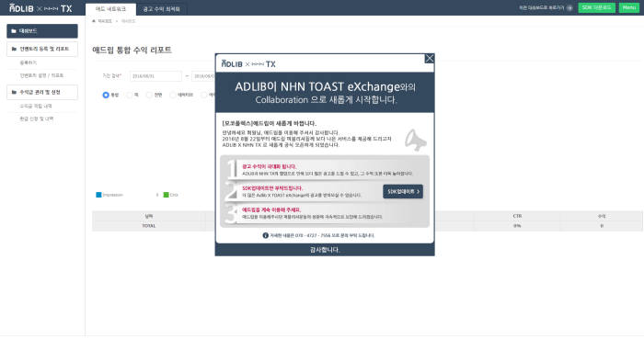Click the end date input field
This screenshot has width=644, height=339.
tap(203, 76)
